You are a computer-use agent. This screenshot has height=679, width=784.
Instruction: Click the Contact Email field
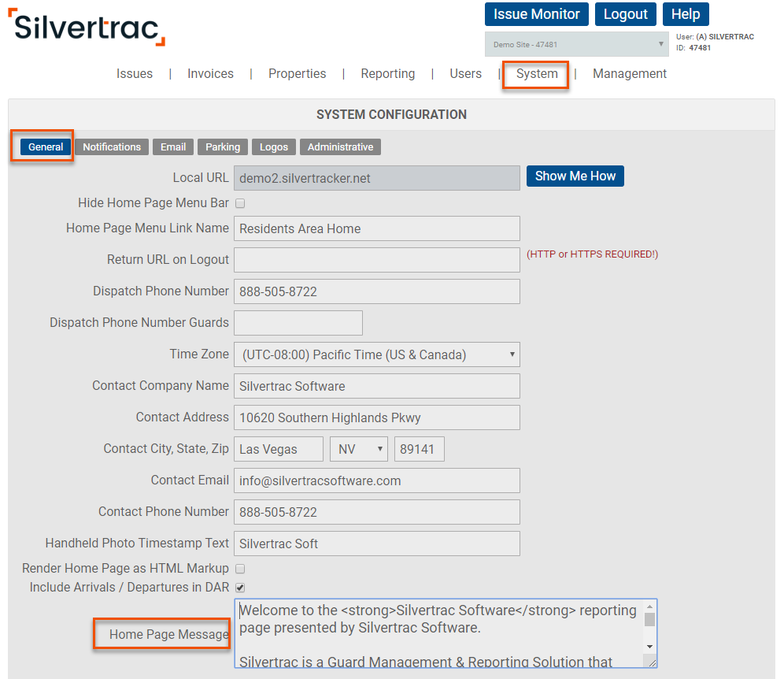point(377,480)
